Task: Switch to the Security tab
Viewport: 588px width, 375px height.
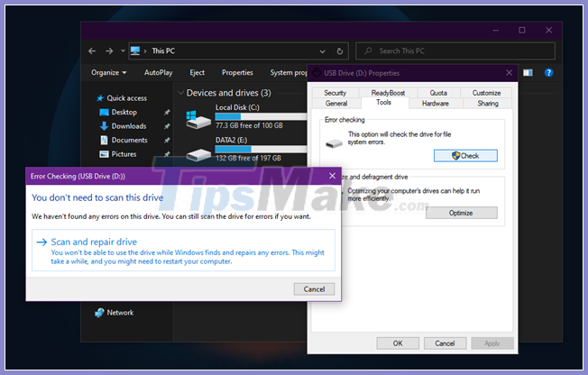Action: 335,93
